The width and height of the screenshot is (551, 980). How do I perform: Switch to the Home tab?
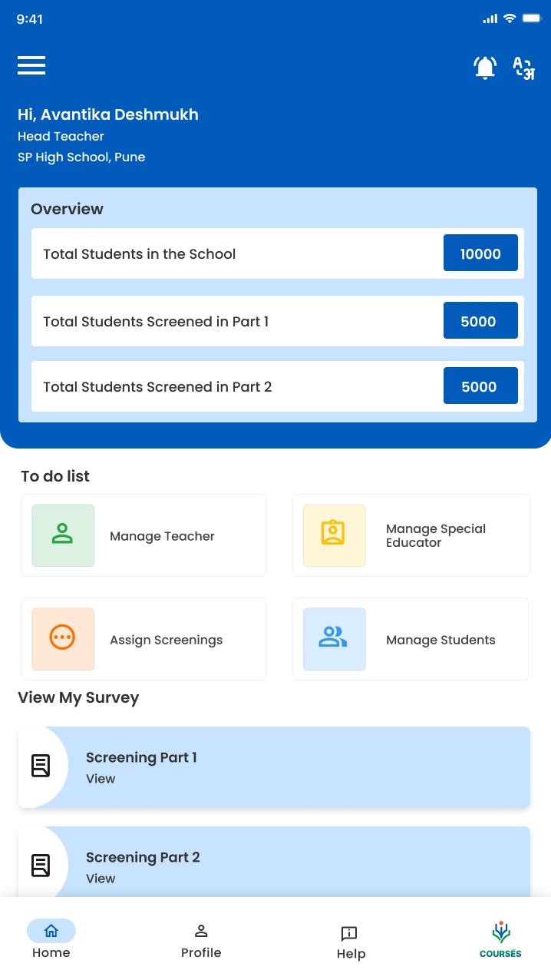point(51,939)
